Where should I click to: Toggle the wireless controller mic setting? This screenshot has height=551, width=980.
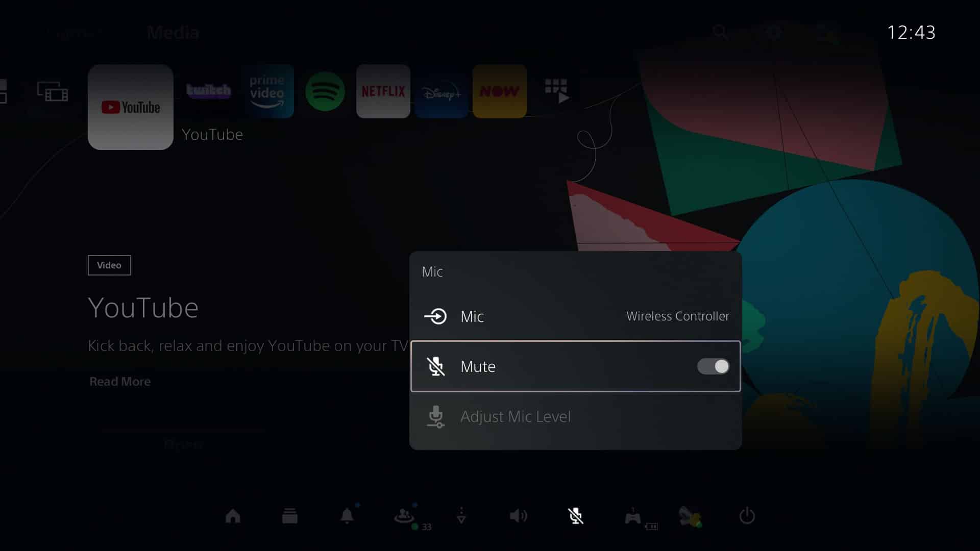[x=712, y=366]
